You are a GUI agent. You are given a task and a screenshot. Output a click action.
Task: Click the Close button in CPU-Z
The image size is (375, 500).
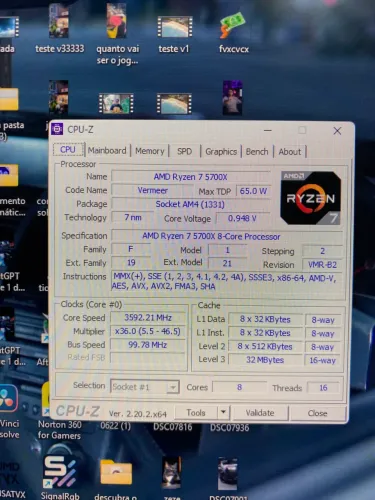tap(318, 413)
